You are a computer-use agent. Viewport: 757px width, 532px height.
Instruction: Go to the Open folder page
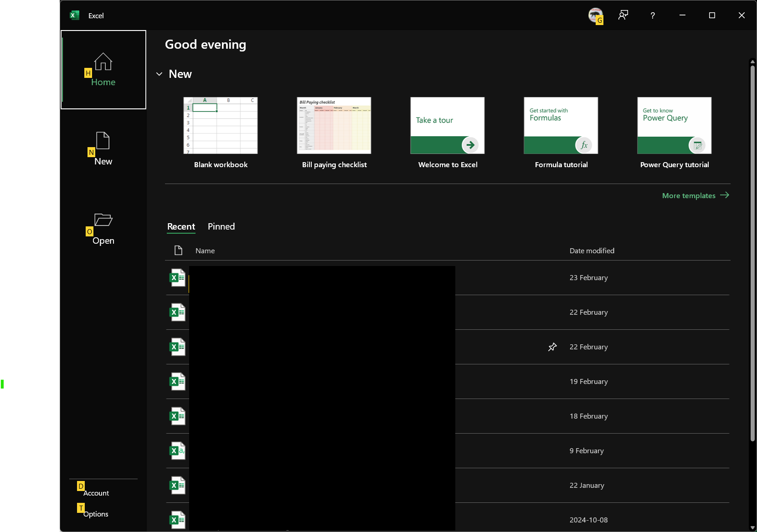103,228
